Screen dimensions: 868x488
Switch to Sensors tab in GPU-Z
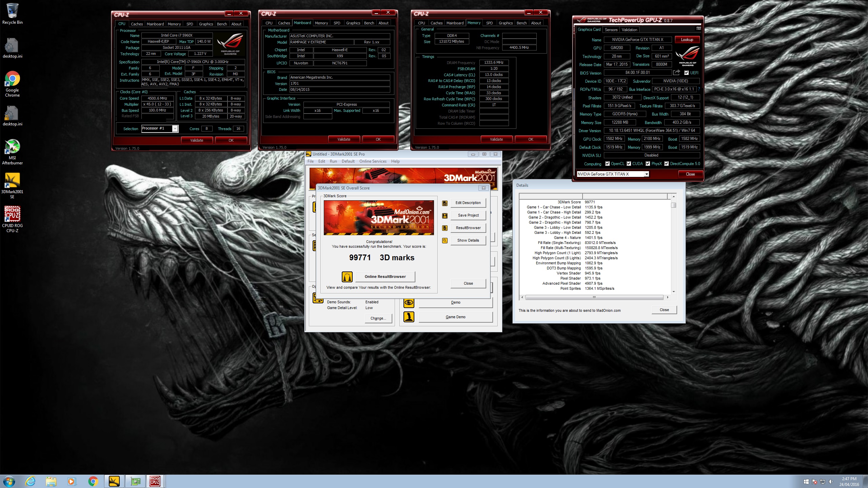click(611, 29)
